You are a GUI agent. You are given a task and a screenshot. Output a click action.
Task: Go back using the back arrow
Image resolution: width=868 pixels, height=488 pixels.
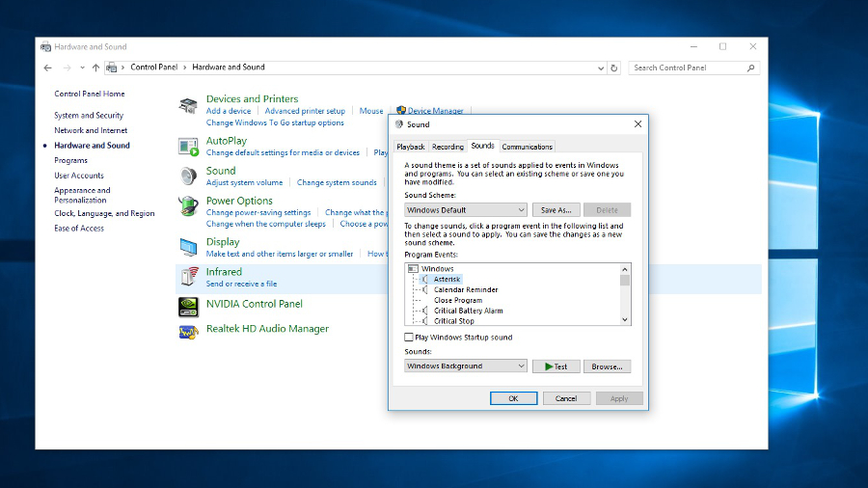point(47,68)
